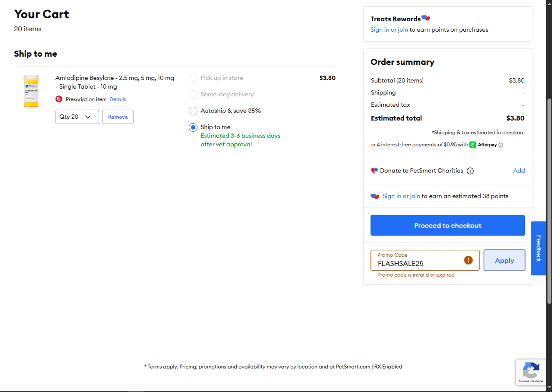Viewport: 552px width, 392px height.
Task: Click the Treats Rewards hearts icon
Action: (x=426, y=18)
